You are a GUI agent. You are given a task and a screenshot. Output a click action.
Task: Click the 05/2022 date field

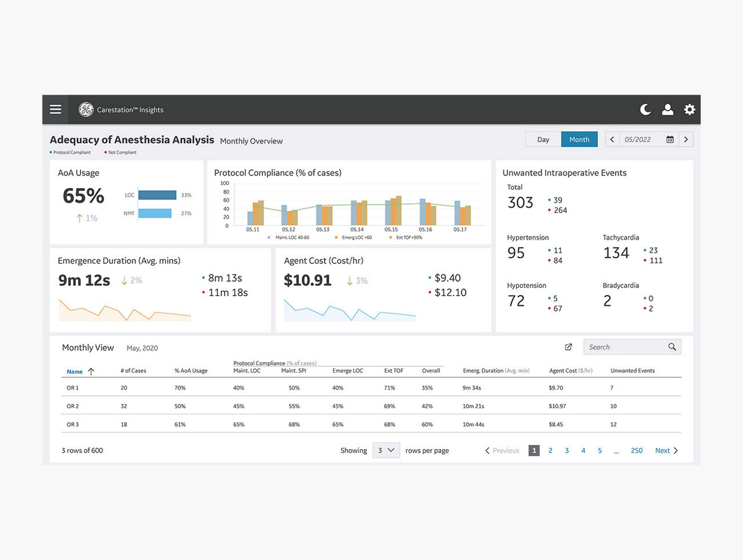point(638,139)
